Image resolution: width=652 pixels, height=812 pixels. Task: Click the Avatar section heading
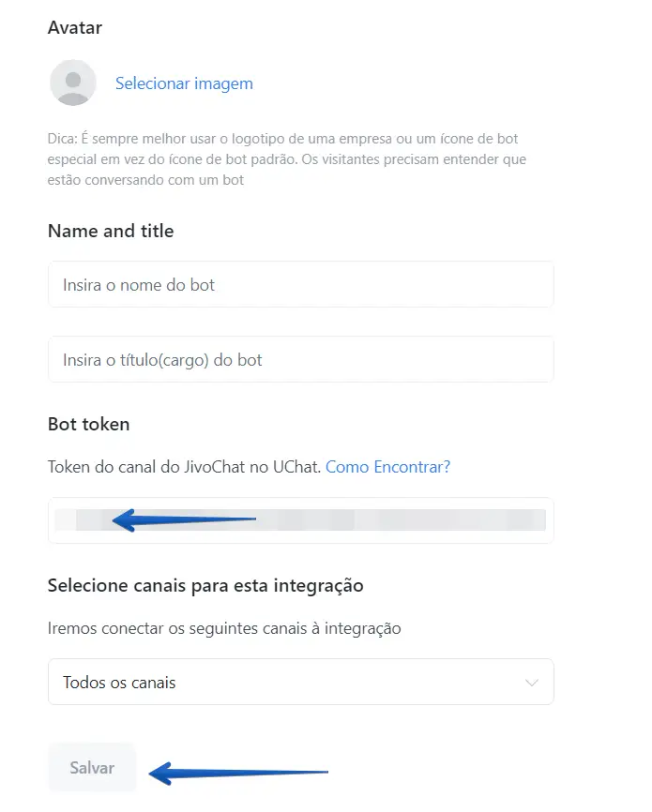75,27
